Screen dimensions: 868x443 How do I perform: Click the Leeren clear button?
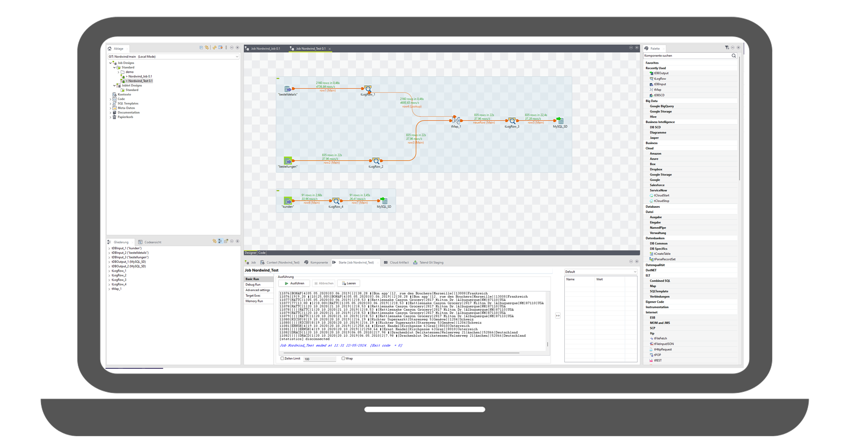point(349,283)
